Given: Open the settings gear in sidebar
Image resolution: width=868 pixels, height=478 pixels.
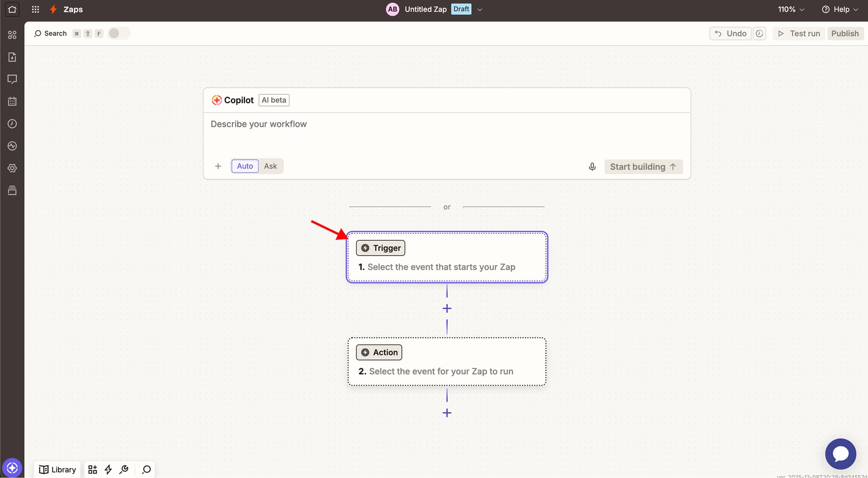Looking at the screenshot, I should tap(12, 168).
